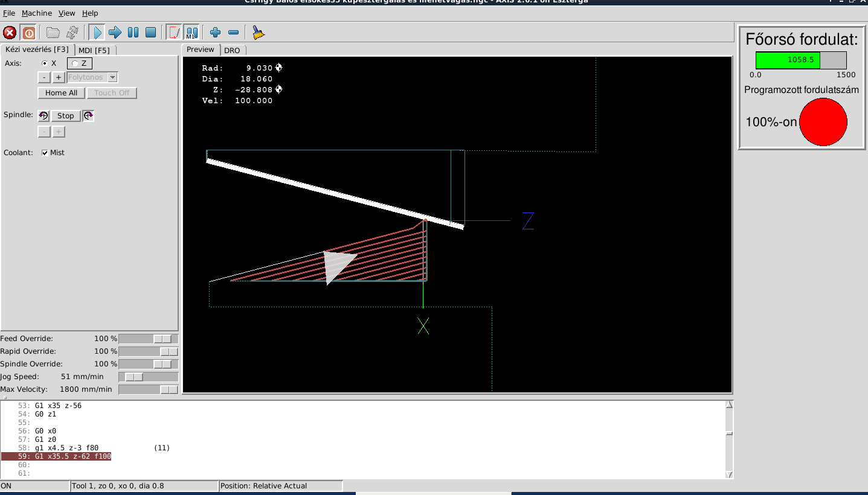Image resolution: width=868 pixels, height=495 pixels.
Task: Click the Home All button
Action: tap(61, 93)
